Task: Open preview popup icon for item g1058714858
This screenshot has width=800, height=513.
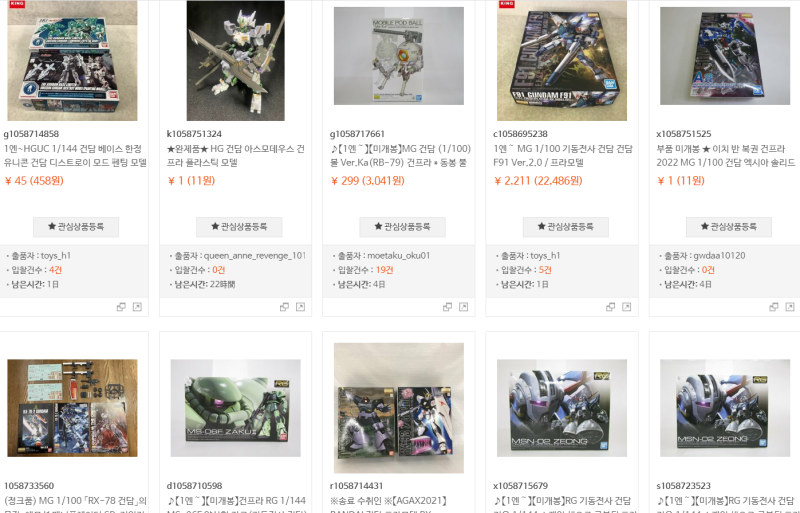Action: 121,307
